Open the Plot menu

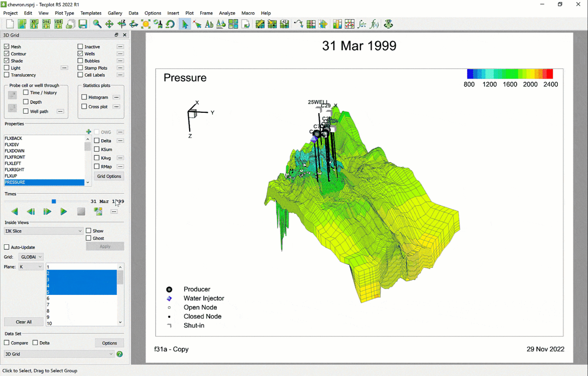189,13
